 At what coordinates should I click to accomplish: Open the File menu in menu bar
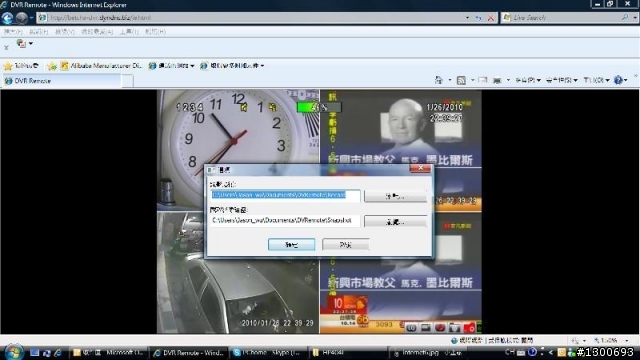point(13,32)
